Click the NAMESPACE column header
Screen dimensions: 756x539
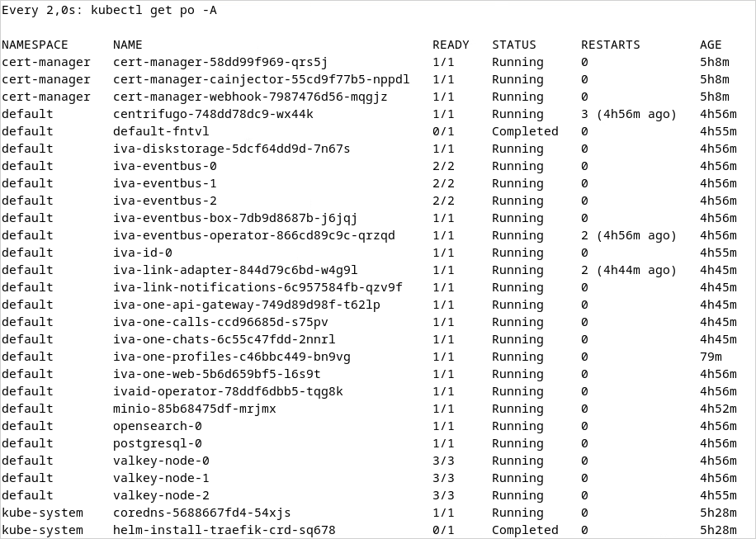click(35, 45)
